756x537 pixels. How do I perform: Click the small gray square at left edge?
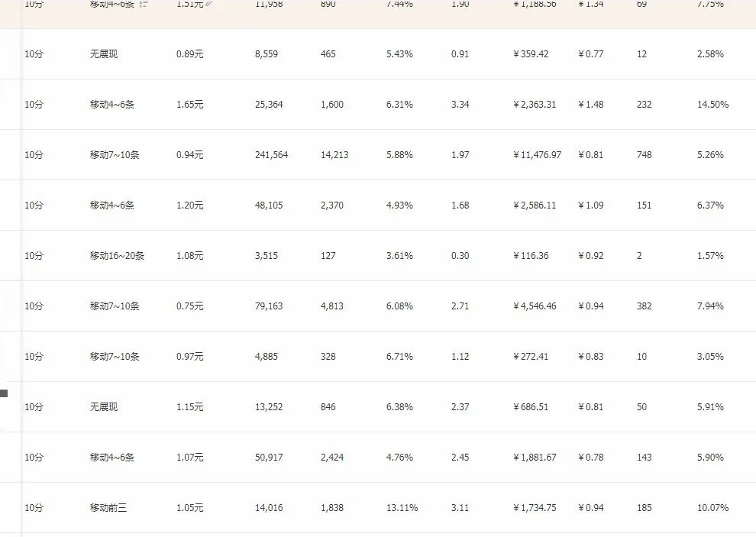(x=4, y=393)
